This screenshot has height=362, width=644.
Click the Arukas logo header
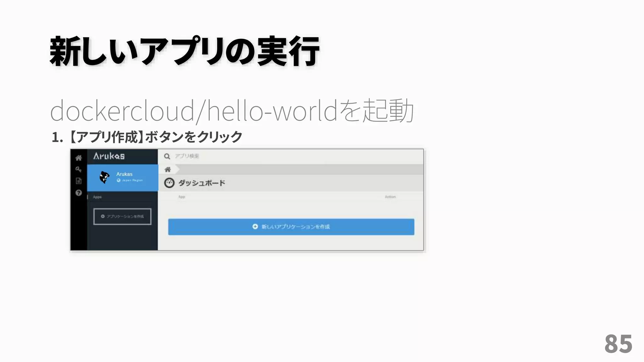tap(109, 156)
